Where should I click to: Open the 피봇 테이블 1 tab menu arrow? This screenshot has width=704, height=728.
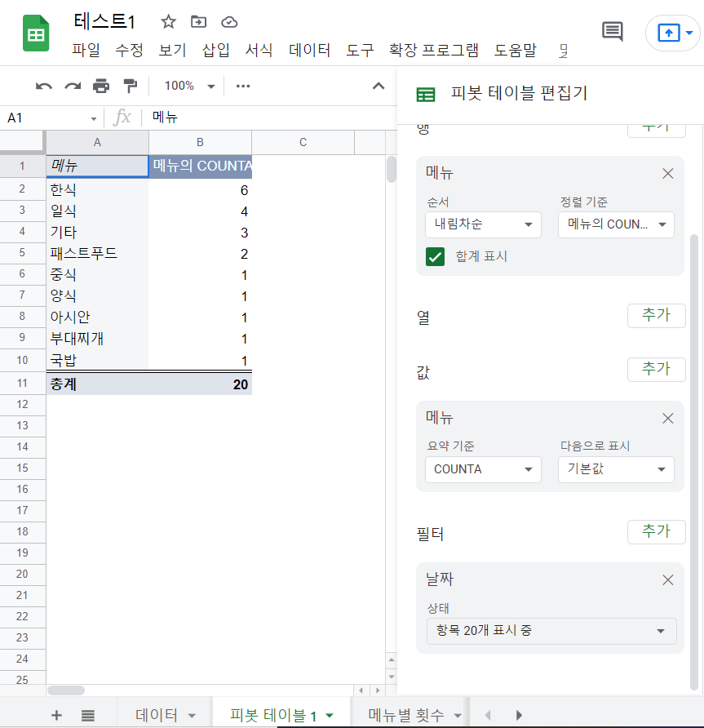point(330,716)
